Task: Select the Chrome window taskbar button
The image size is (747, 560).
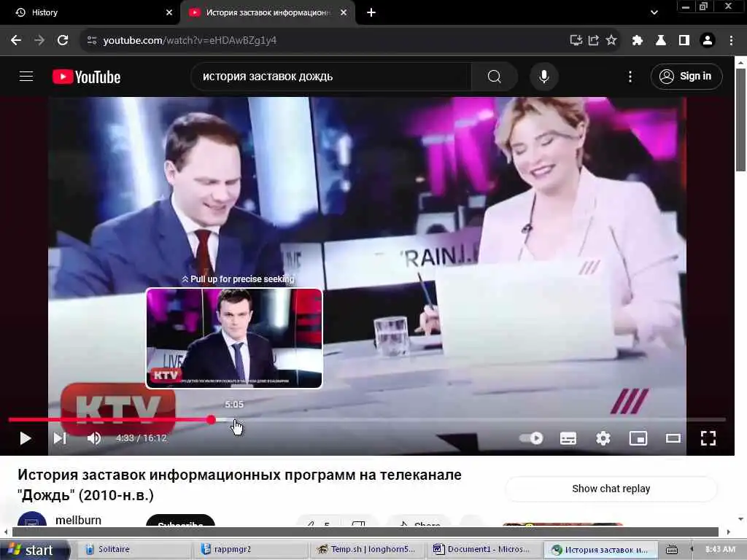Action: [601, 550]
